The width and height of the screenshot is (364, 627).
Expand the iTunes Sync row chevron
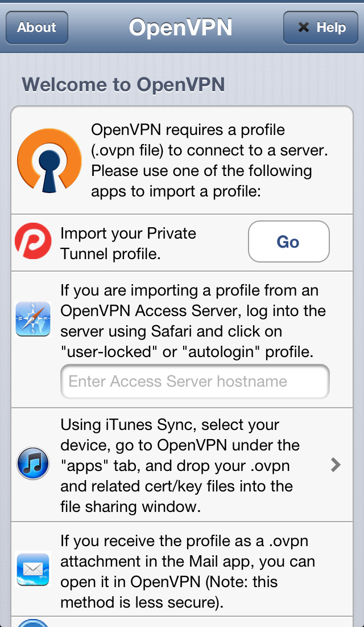336,465
